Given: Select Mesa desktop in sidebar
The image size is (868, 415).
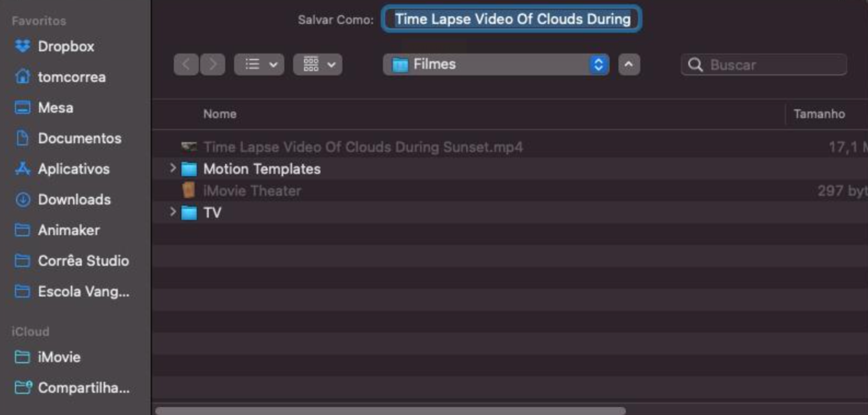Looking at the screenshot, I should tap(55, 108).
